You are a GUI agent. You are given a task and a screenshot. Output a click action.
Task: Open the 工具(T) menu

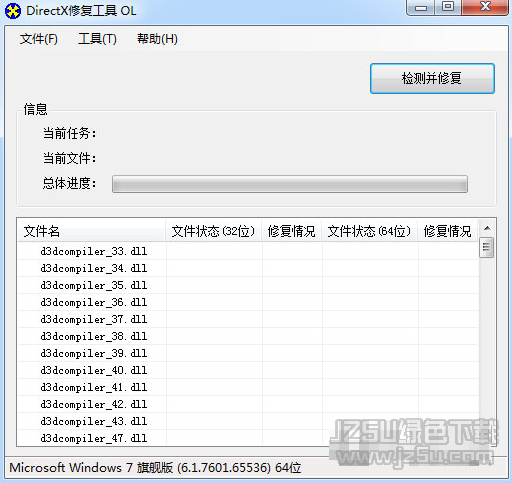point(97,39)
